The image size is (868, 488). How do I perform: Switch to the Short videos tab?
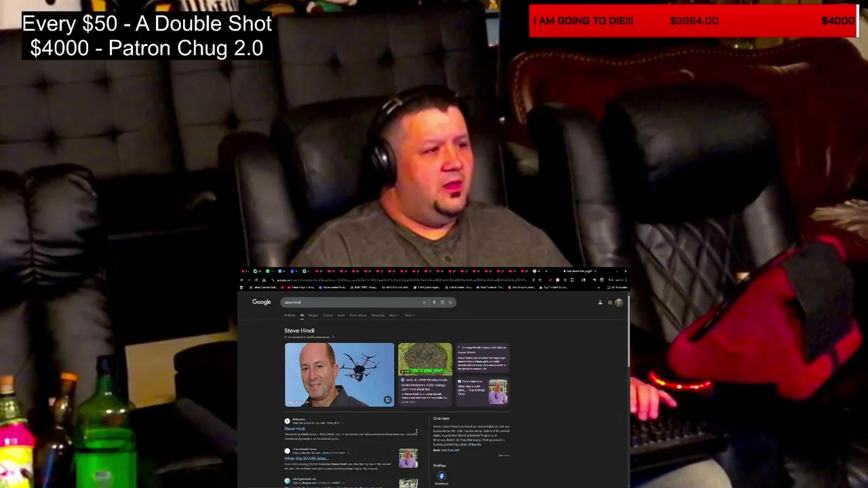[x=358, y=315]
